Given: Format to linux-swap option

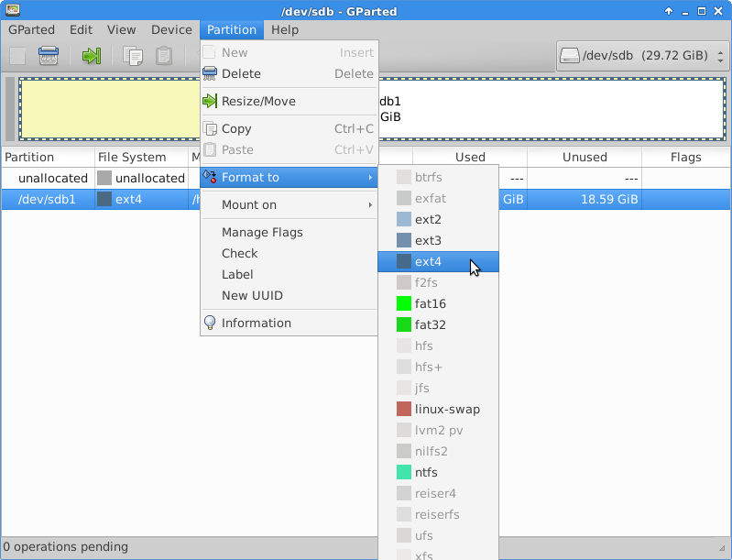Looking at the screenshot, I should coord(438,409).
